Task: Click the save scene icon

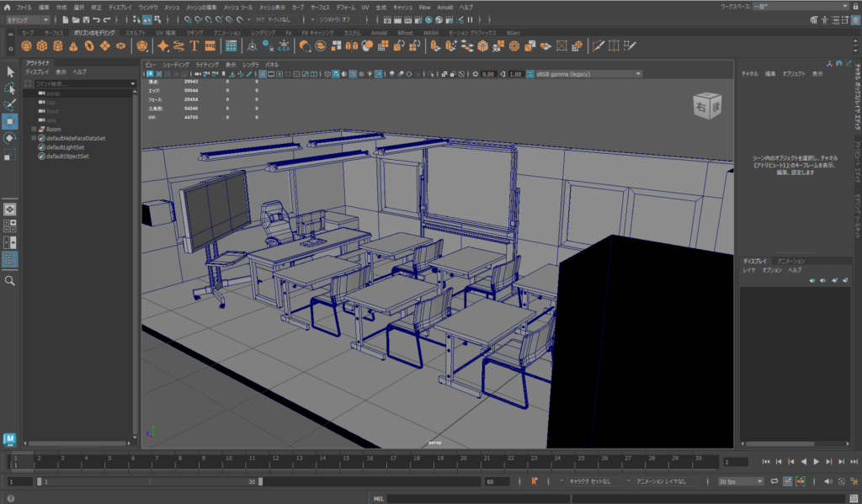Action: pos(87,19)
